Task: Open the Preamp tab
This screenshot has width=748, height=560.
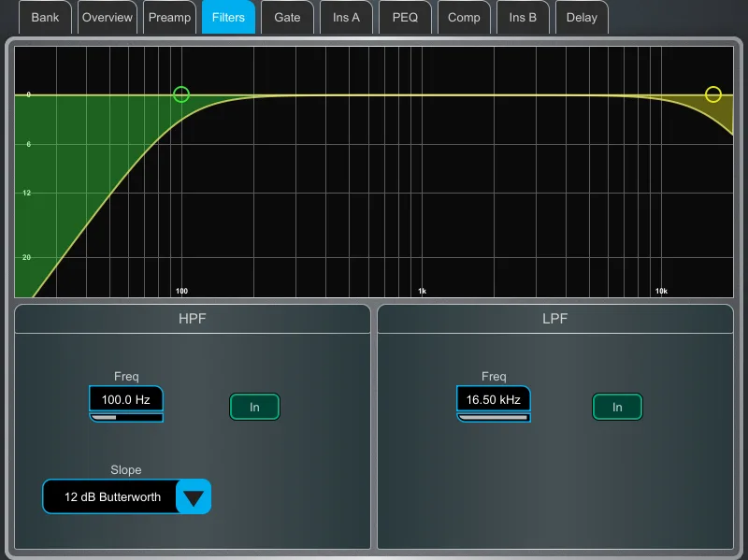Action: click(x=169, y=17)
